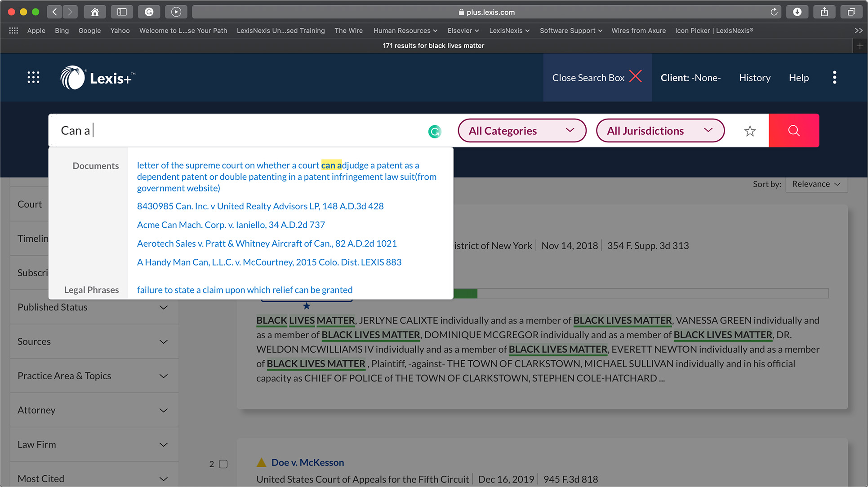Open Icon Picker LexisNexis bookmark
This screenshot has width=868, height=487.
tap(714, 31)
